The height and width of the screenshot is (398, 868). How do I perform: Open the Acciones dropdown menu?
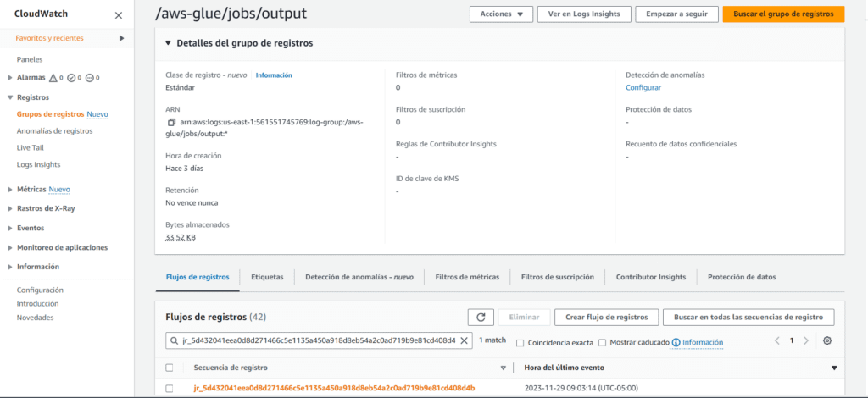click(x=501, y=14)
